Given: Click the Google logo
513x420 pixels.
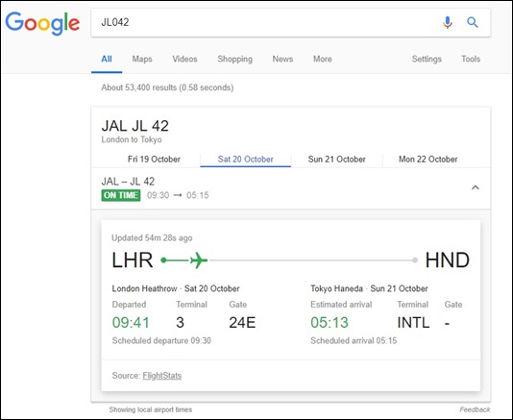Looking at the screenshot, I should point(42,23).
